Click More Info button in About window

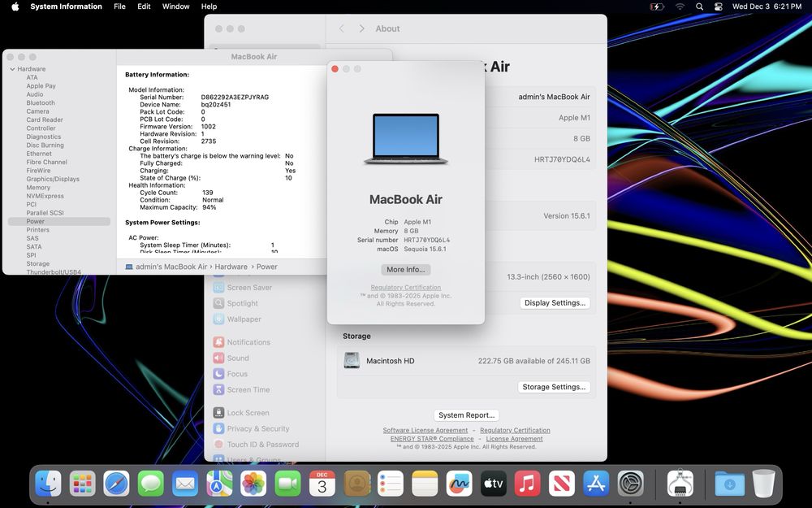(x=405, y=270)
